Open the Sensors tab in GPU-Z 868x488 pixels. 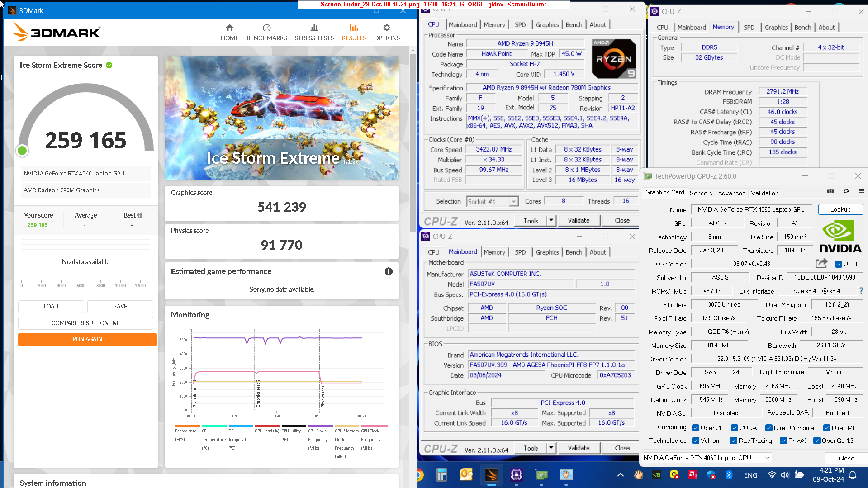coord(701,193)
